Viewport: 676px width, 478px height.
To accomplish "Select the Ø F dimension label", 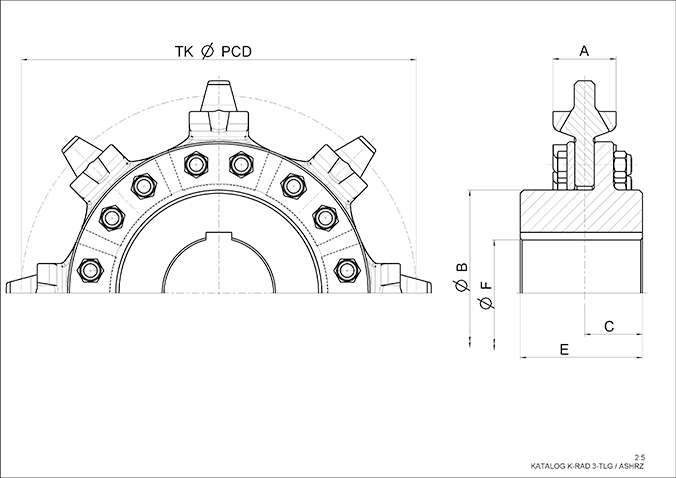I will pos(486,295).
